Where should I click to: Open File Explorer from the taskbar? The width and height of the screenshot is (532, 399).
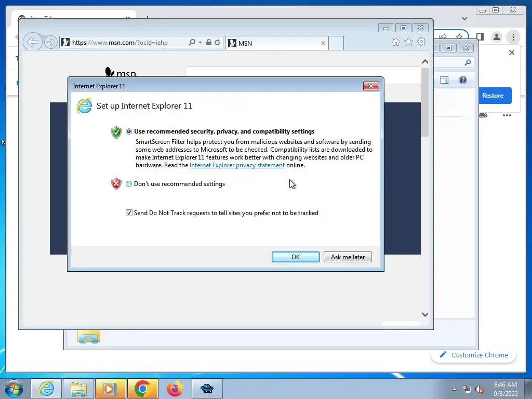click(78, 389)
